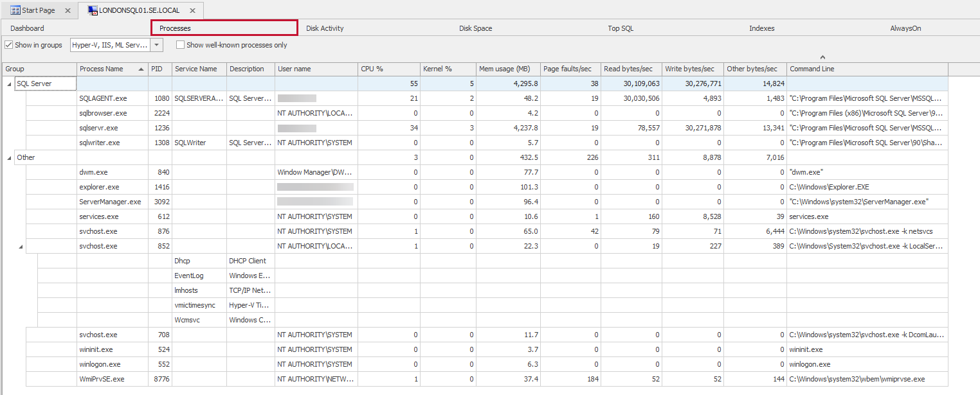Enable 'Show well-known processes only'
980x395 pixels.
point(180,44)
